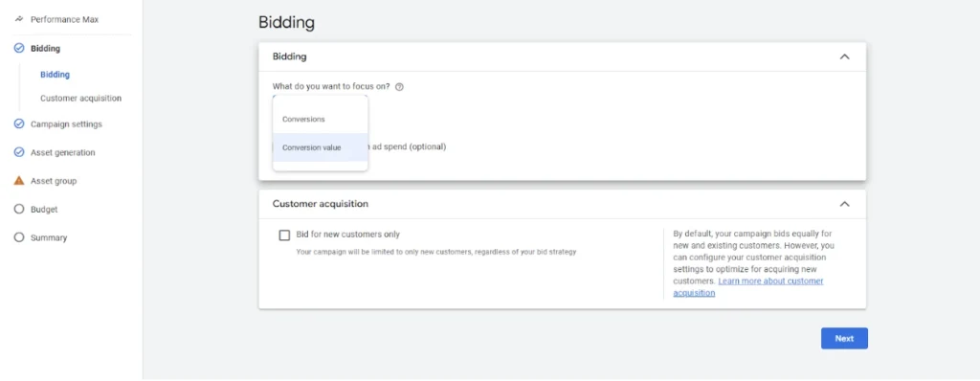Click the Budget step circle icon
The width and height of the screenshot is (980, 381).
coord(19,209)
